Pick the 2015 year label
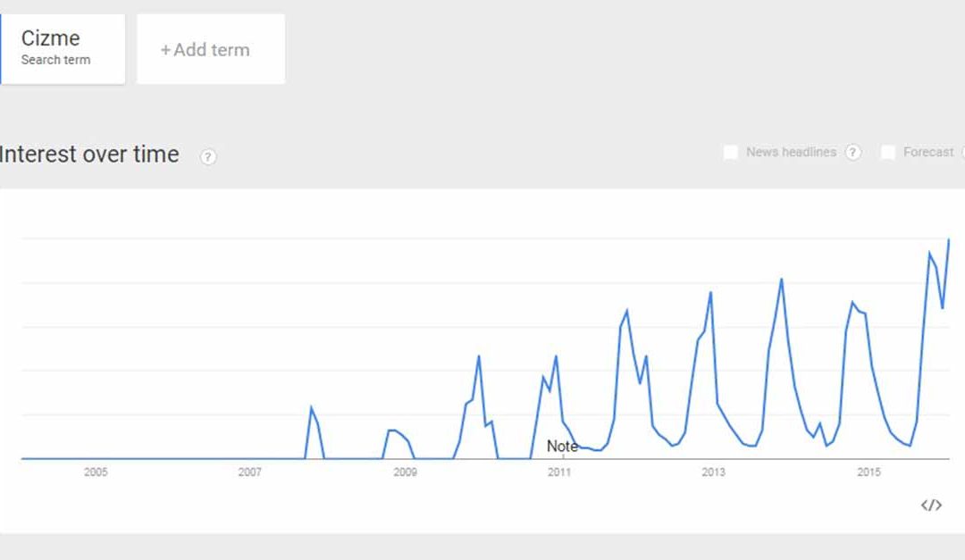This screenshot has height=560, width=965. coord(868,472)
